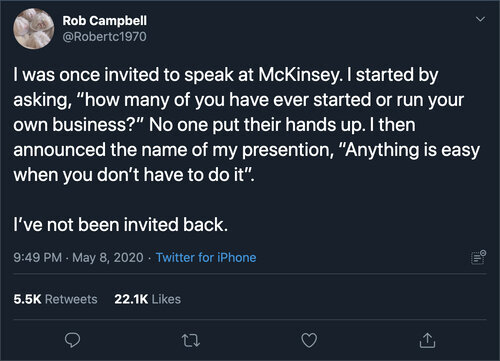The width and height of the screenshot is (500, 361).
Task: Click the '22.1K' likes count number
Action: point(131,299)
